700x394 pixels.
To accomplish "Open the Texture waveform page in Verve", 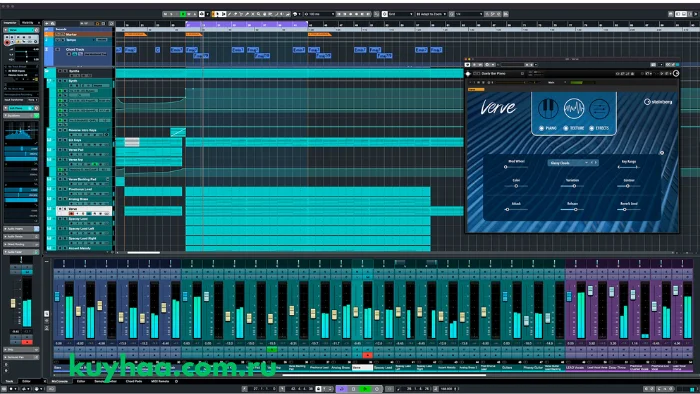I will coord(574,108).
